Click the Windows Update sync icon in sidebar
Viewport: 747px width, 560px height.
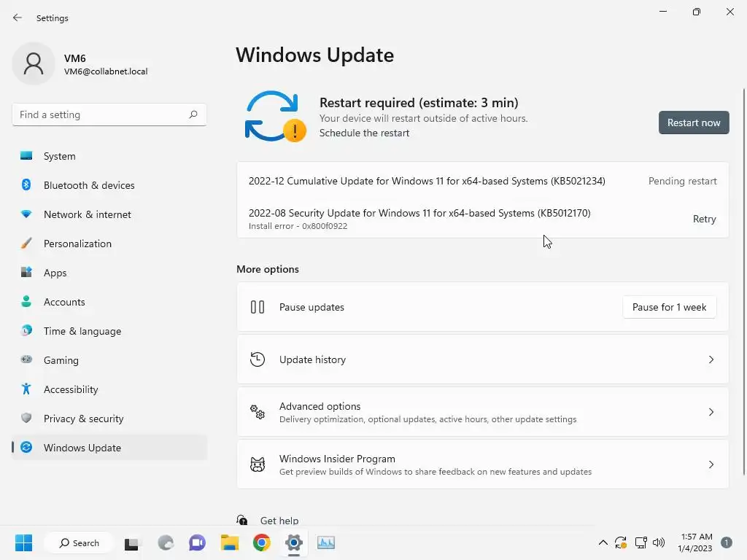[x=26, y=447]
